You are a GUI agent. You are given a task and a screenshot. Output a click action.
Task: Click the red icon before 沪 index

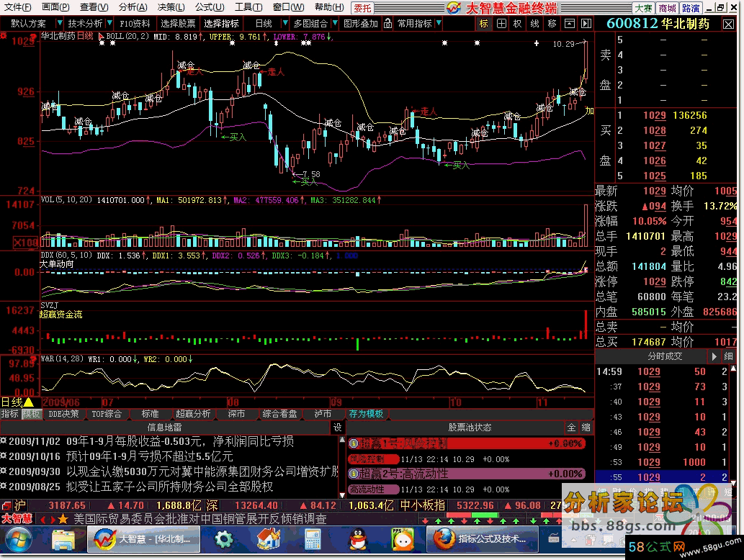[x=6, y=505]
